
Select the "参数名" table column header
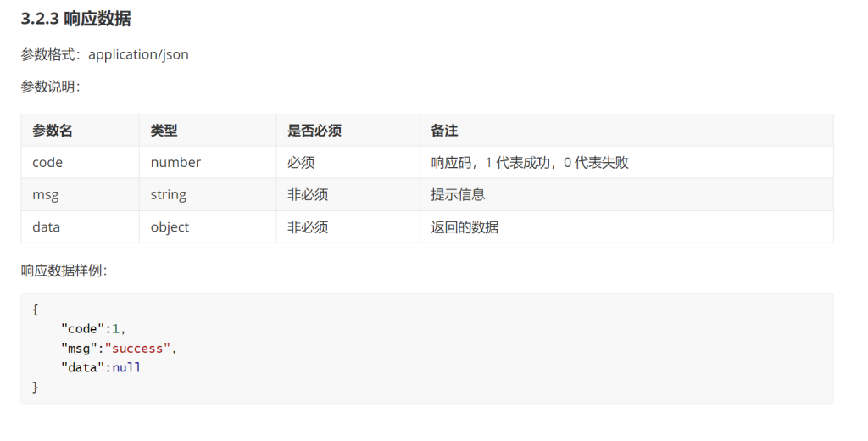[53, 131]
